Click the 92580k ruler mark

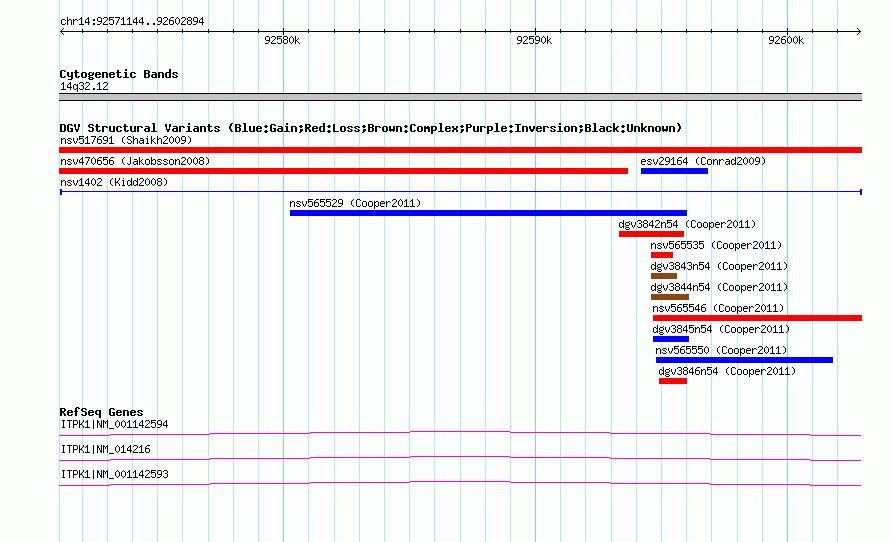point(282,40)
